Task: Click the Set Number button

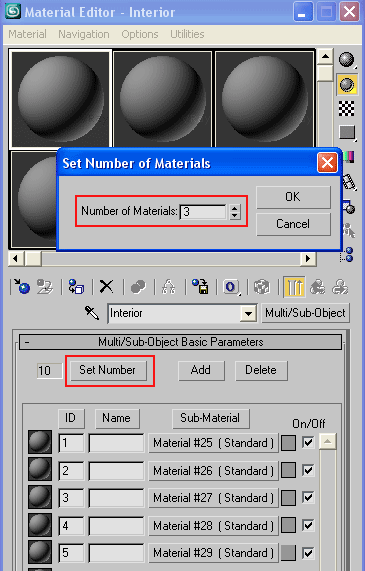Action: pos(109,370)
